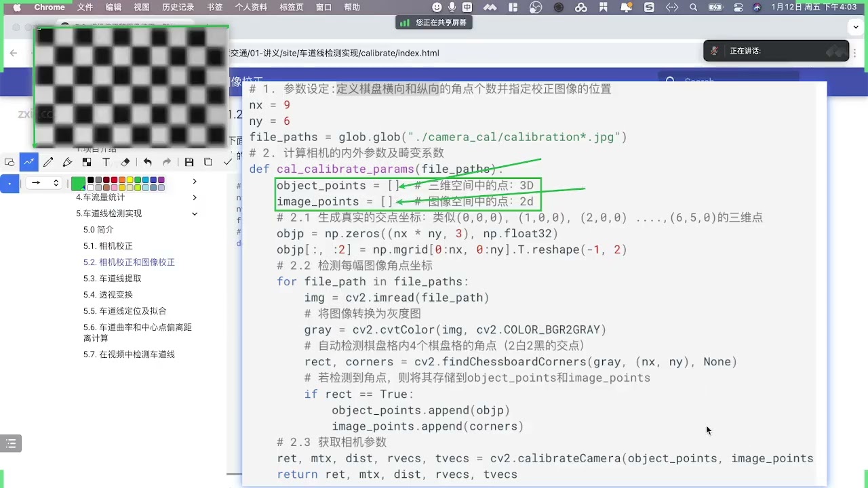
Task: Open the table of contents list icon
Action: (x=11, y=444)
